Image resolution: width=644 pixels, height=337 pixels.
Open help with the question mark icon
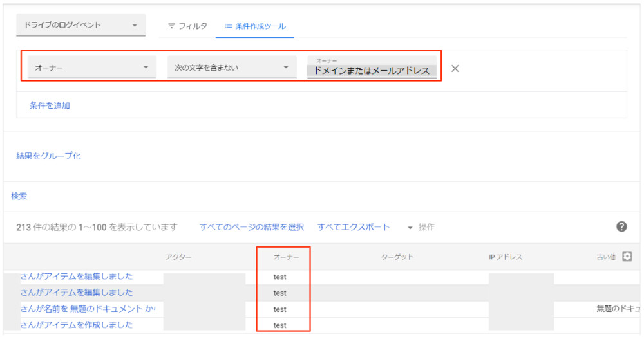(621, 226)
